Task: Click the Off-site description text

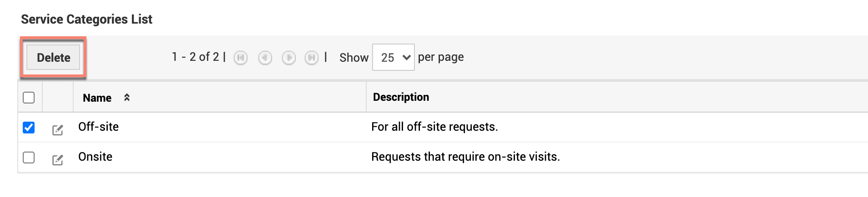Action: tap(434, 127)
